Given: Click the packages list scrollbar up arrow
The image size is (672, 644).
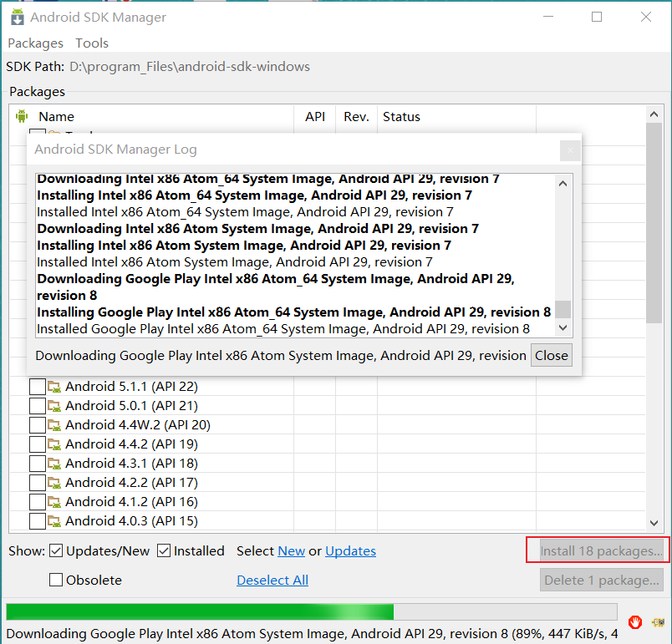Looking at the screenshot, I should coord(654,114).
